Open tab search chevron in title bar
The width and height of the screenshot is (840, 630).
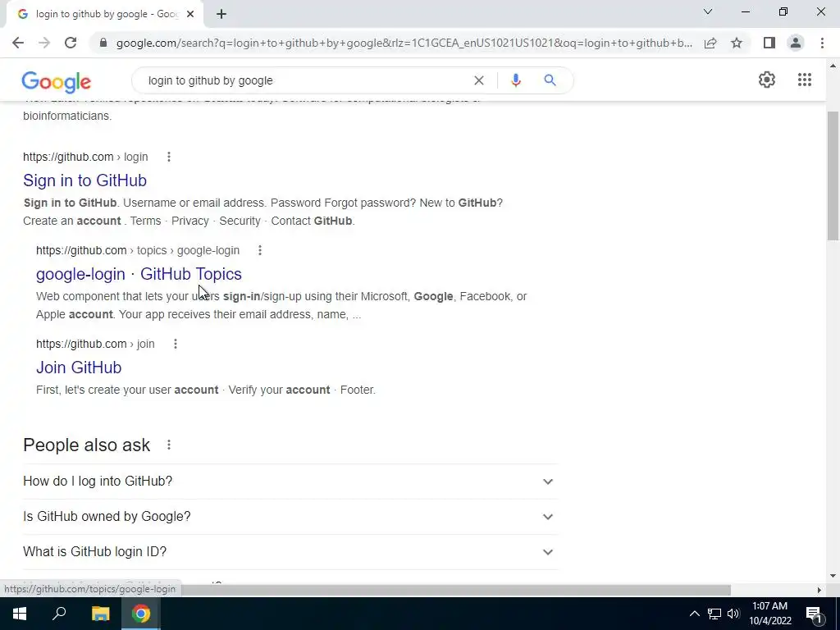(x=708, y=11)
